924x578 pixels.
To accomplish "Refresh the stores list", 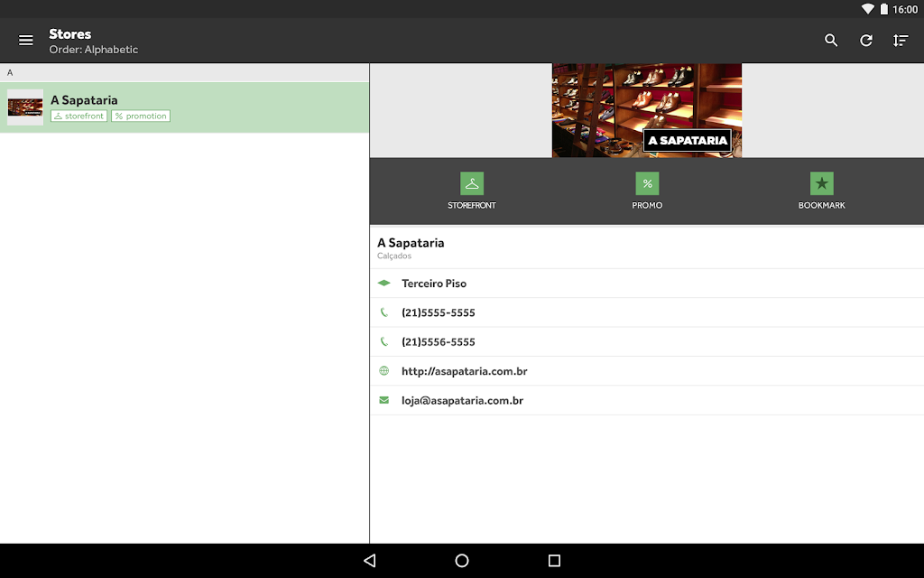I will (x=865, y=41).
